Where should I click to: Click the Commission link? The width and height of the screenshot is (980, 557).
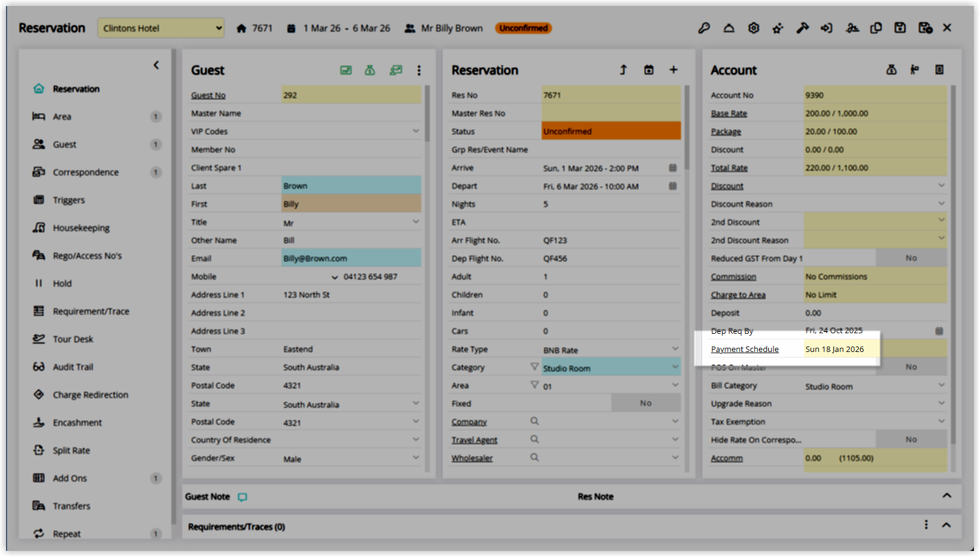coord(733,276)
